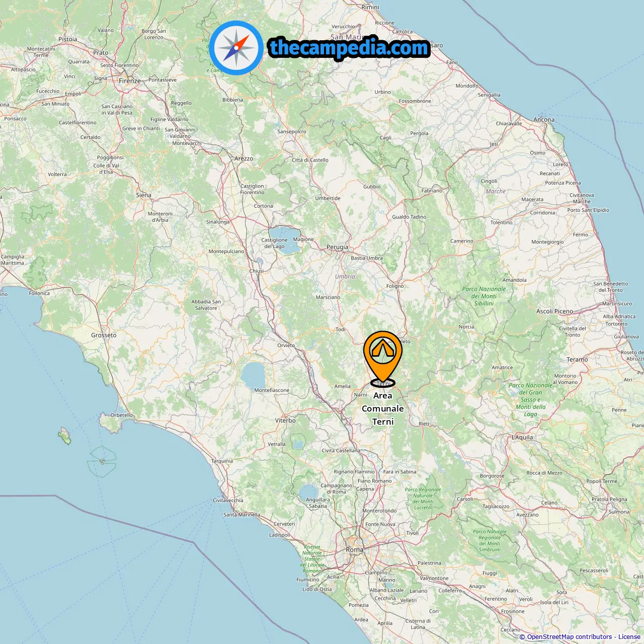
Task: Click the OpenStreetMap contributors link
Action: [x=570, y=637]
